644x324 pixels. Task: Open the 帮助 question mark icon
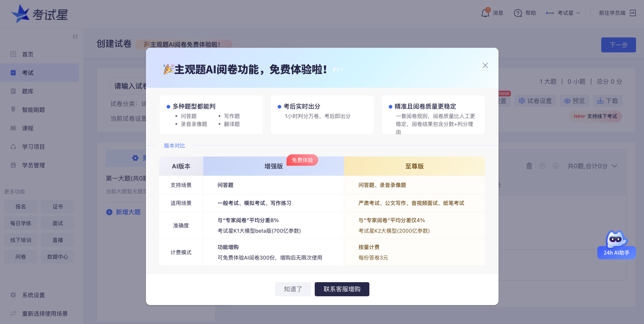[517, 13]
